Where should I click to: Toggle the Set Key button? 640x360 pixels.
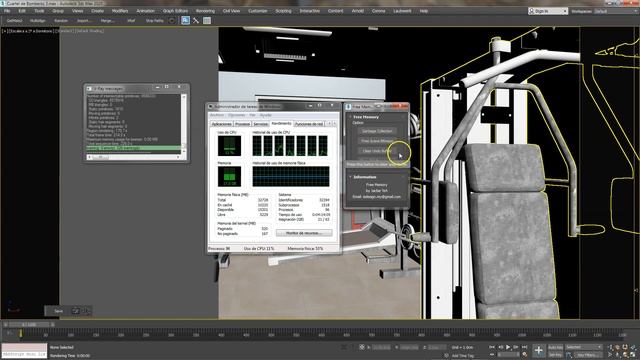point(555,355)
